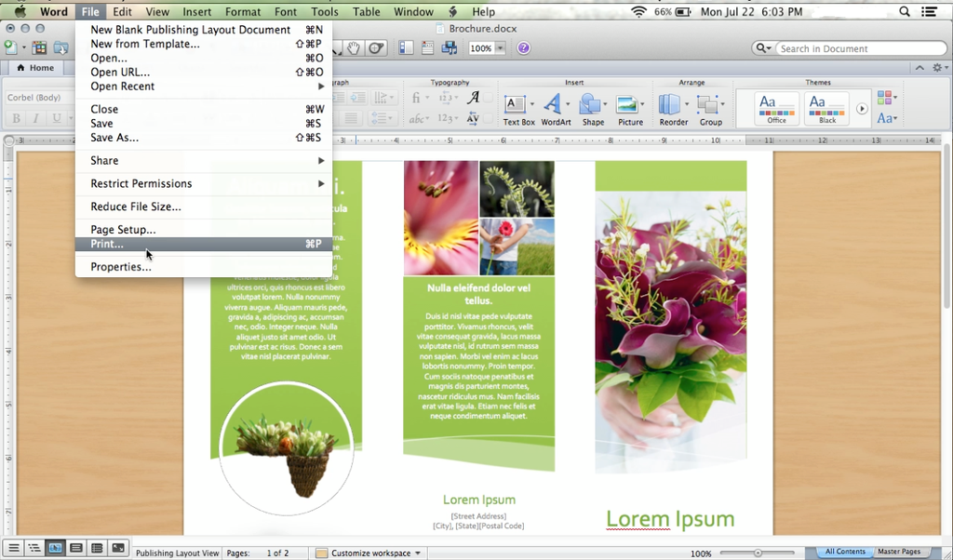953x560 pixels.
Task: Open the Open Recent submenu
Action: [x=204, y=87]
